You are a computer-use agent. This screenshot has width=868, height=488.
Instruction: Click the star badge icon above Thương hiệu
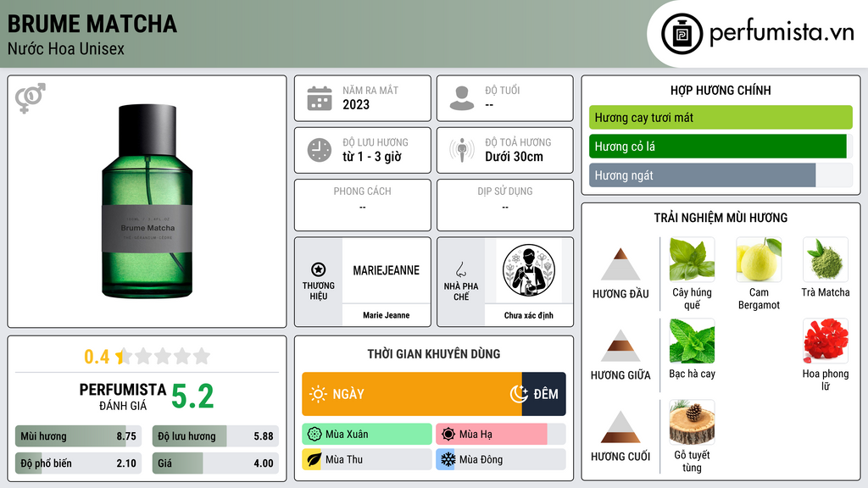coord(319,269)
